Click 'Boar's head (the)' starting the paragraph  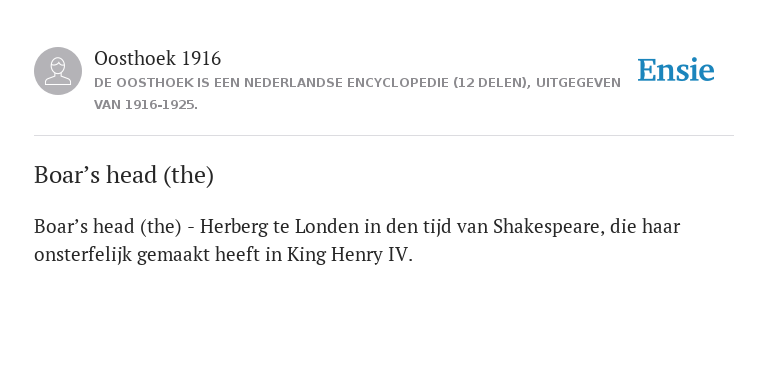click(107, 227)
